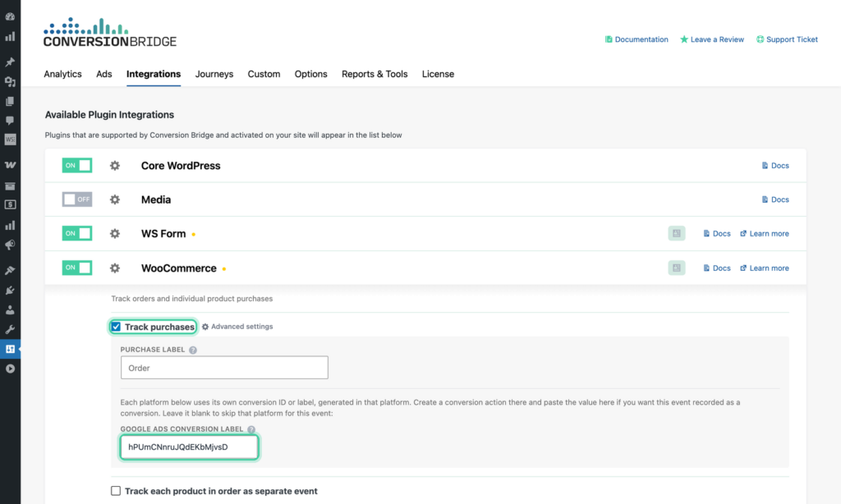Click the gear icon for Media integration
This screenshot has width=841, height=504.
(x=115, y=199)
